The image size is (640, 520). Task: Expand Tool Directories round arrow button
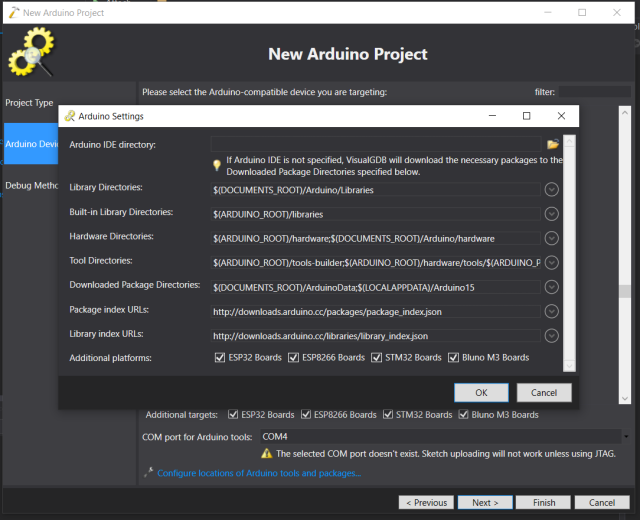pyautogui.click(x=551, y=263)
